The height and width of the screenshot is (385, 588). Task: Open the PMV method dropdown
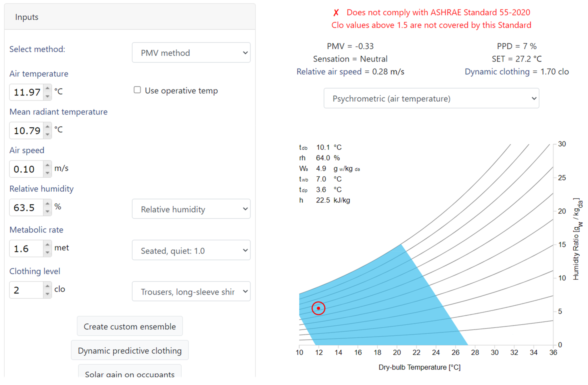coord(191,53)
